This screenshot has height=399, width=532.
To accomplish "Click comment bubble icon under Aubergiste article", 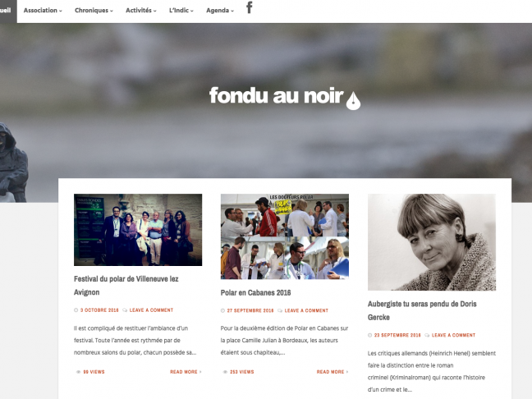I will (427, 335).
